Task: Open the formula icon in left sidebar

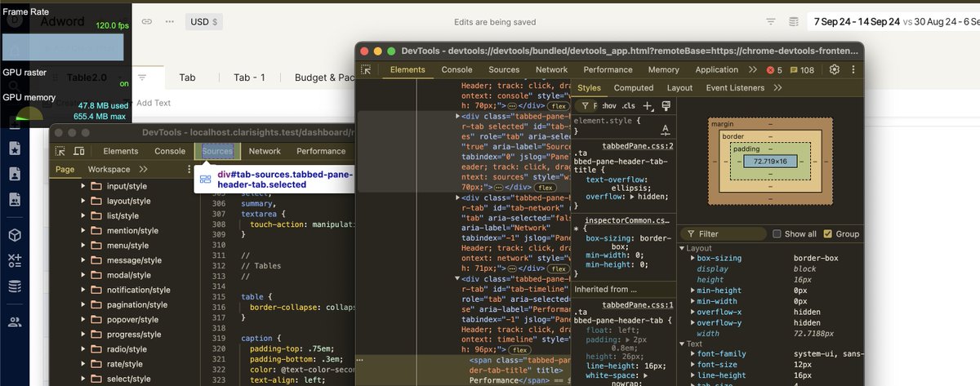Action: click(x=14, y=260)
